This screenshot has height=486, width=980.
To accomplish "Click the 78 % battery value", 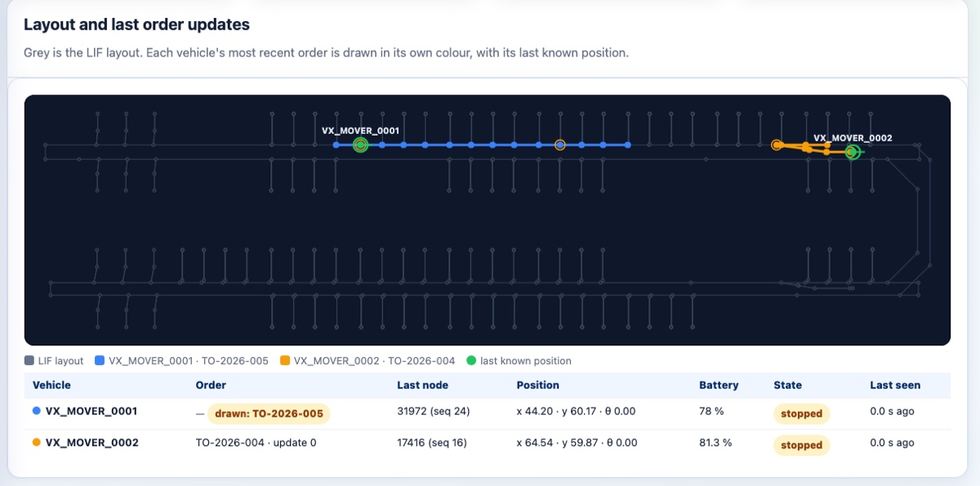I will tap(711, 411).
